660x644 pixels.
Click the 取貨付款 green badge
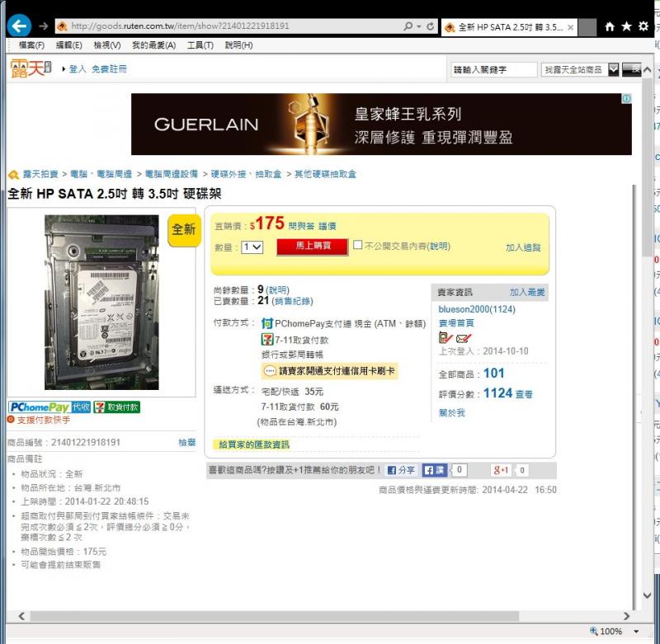click(117, 407)
